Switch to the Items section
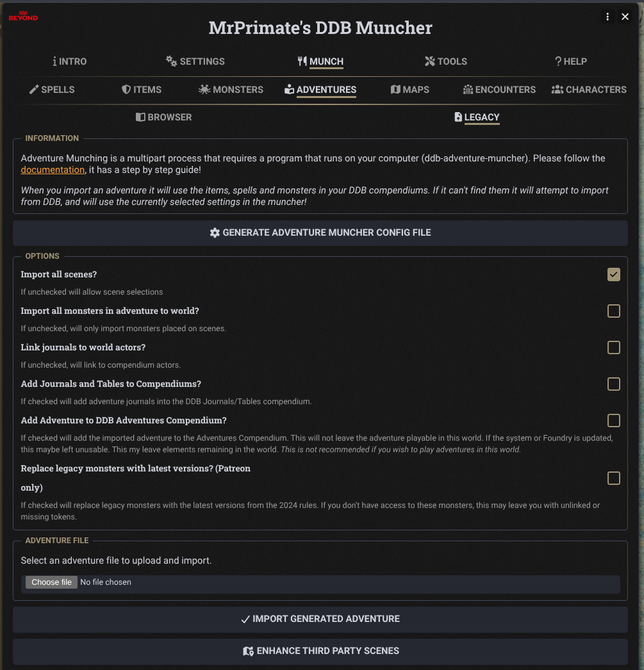Image resolution: width=644 pixels, height=670 pixels. click(x=142, y=90)
